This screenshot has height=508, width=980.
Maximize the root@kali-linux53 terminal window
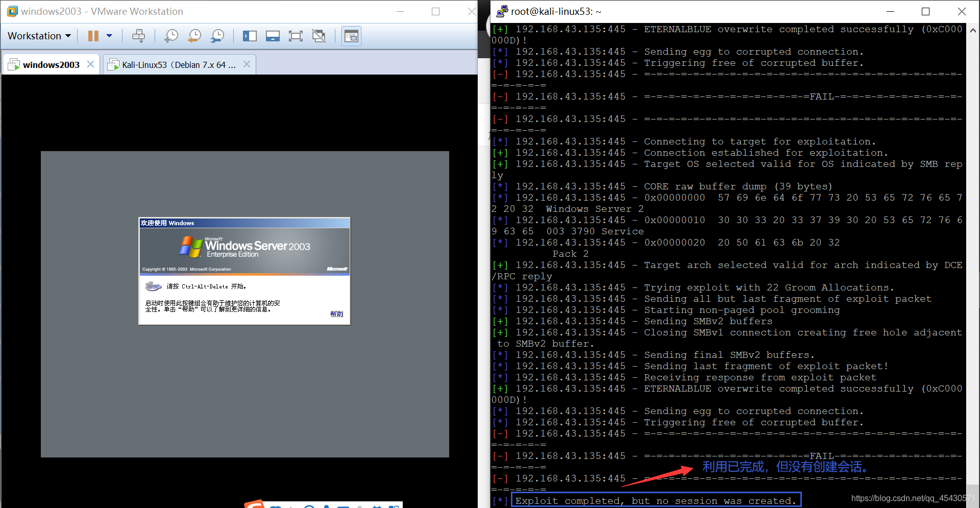pyautogui.click(x=925, y=11)
